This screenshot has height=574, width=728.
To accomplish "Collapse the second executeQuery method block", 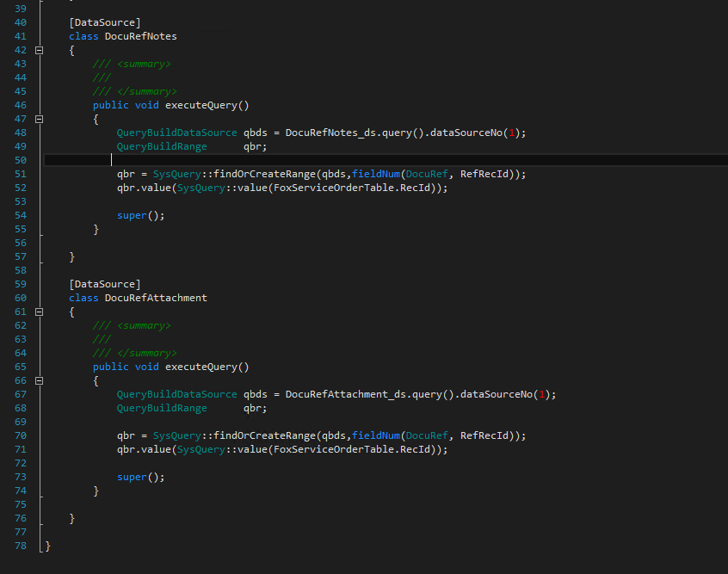I will click(40, 380).
